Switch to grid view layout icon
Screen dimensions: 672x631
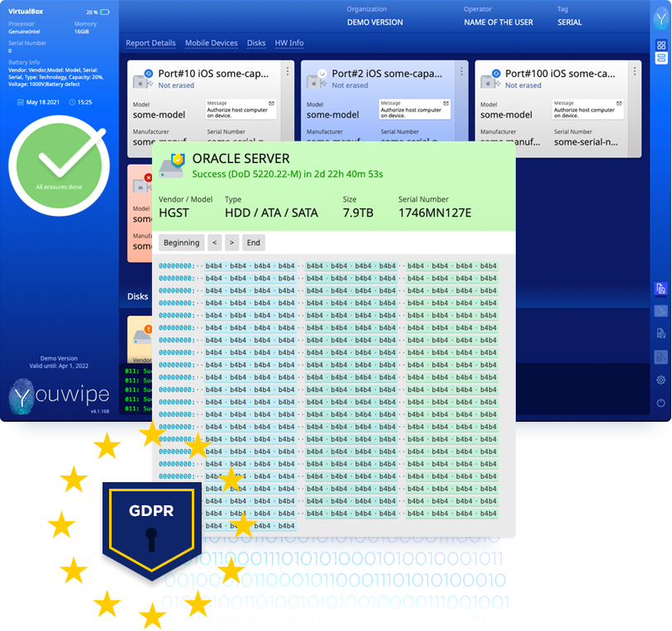coord(661,45)
